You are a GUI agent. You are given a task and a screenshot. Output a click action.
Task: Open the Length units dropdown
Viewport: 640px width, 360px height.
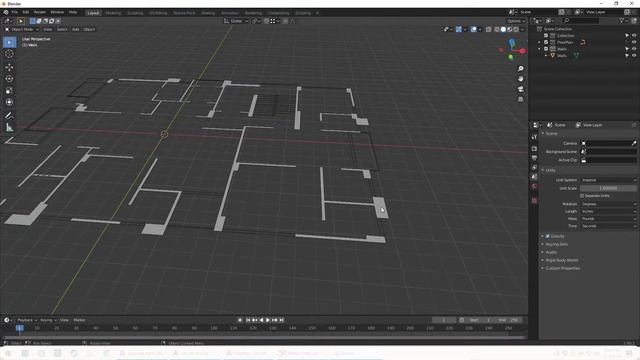tap(608, 211)
